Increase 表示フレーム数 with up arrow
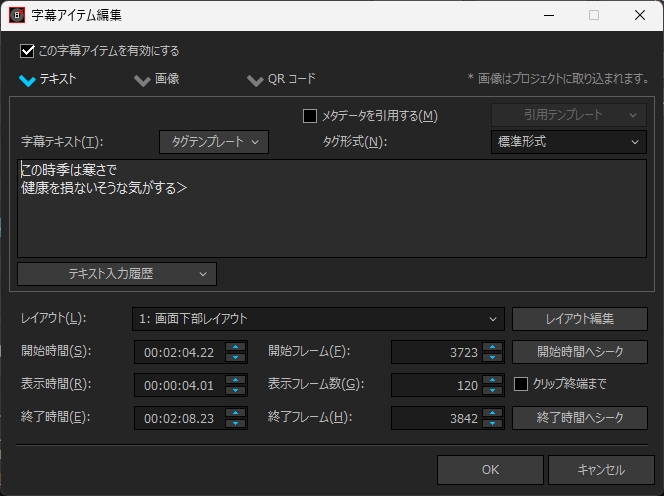This screenshot has height=496, width=664. pos(492,380)
